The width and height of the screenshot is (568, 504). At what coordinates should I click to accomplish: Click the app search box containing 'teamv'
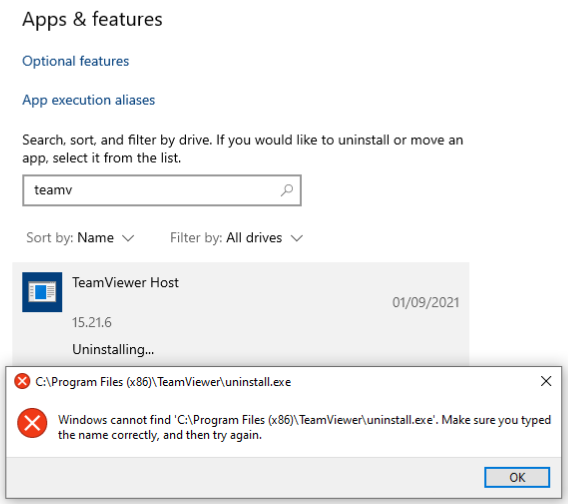click(x=162, y=190)
